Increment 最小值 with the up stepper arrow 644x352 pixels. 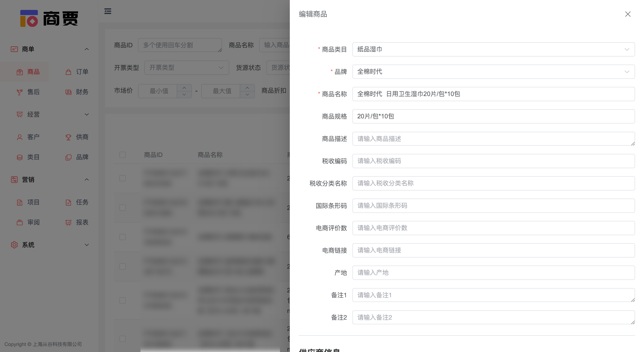point(184,88)
